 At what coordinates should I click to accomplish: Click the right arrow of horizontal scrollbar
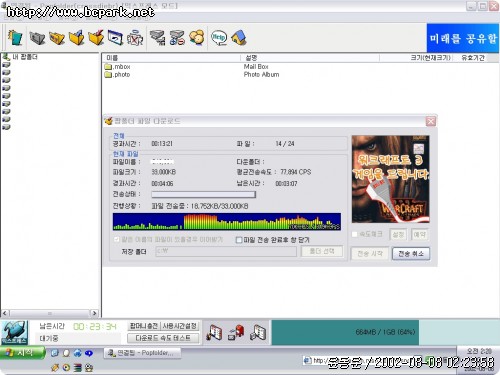94,313
